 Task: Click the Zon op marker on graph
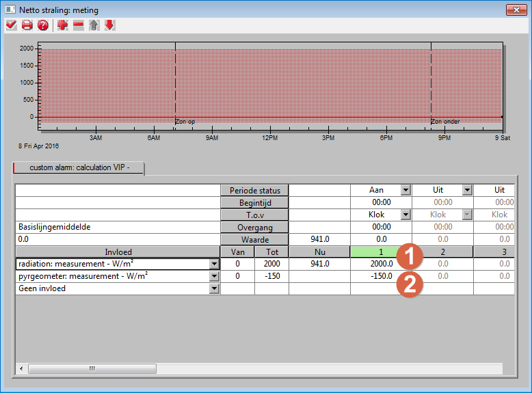(185, 122)
